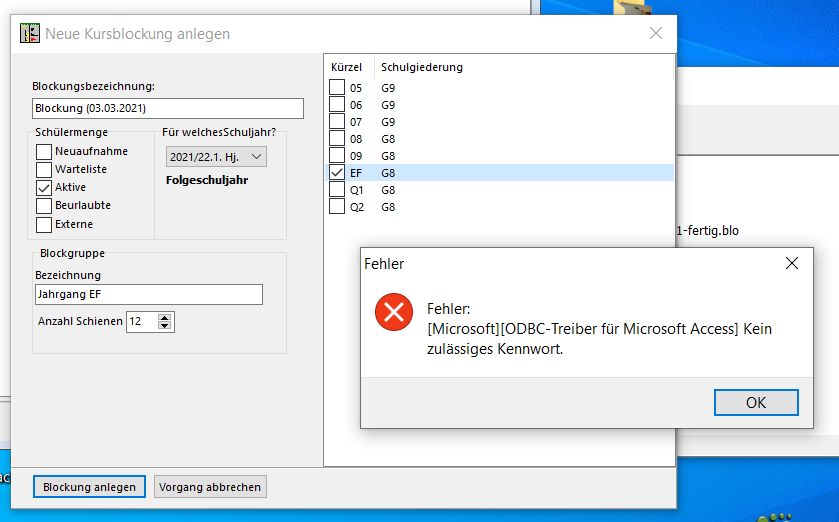This screenshot has height=522, width=839.
Task: Click Blockung anlegen button
Action: [89, 487]
